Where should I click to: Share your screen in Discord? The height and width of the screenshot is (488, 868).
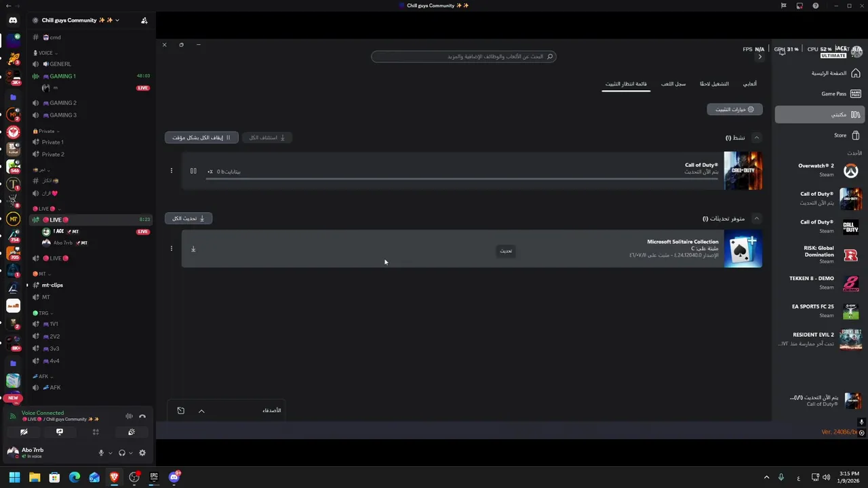[60, 432]
